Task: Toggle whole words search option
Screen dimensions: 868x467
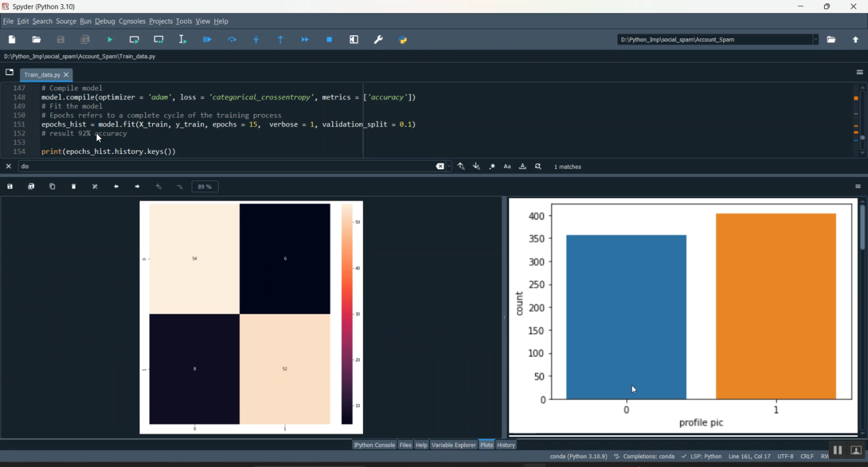Action: 523,167
